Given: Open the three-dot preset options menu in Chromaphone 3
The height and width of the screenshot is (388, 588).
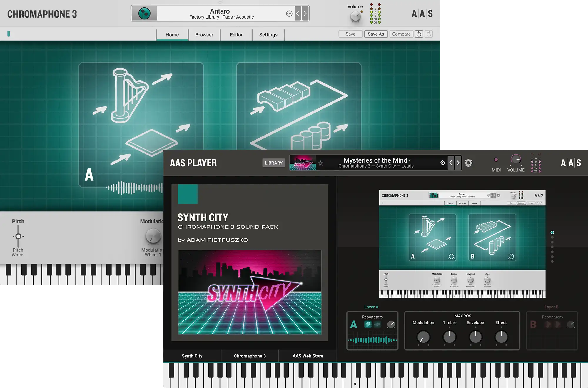Looking at the screenshot, I should (289, 14).
